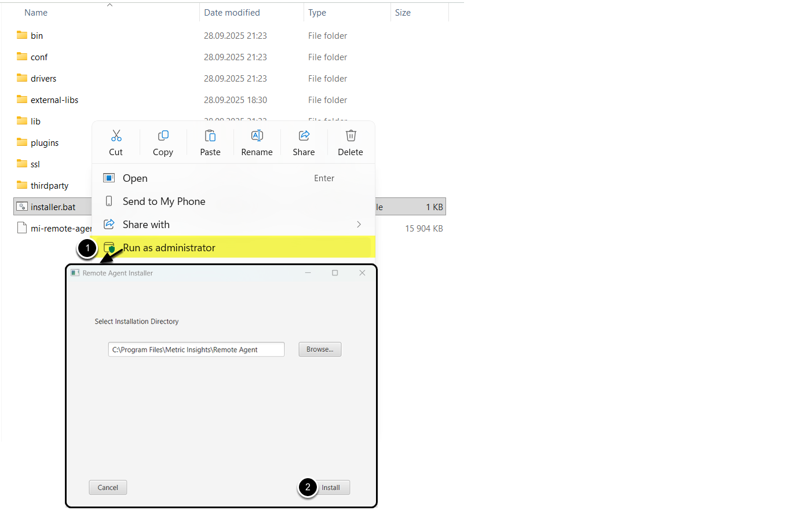Click the Remote Agent Installer title bar icon
Viewport: 807px width, 532px height.
click(75, 273)
